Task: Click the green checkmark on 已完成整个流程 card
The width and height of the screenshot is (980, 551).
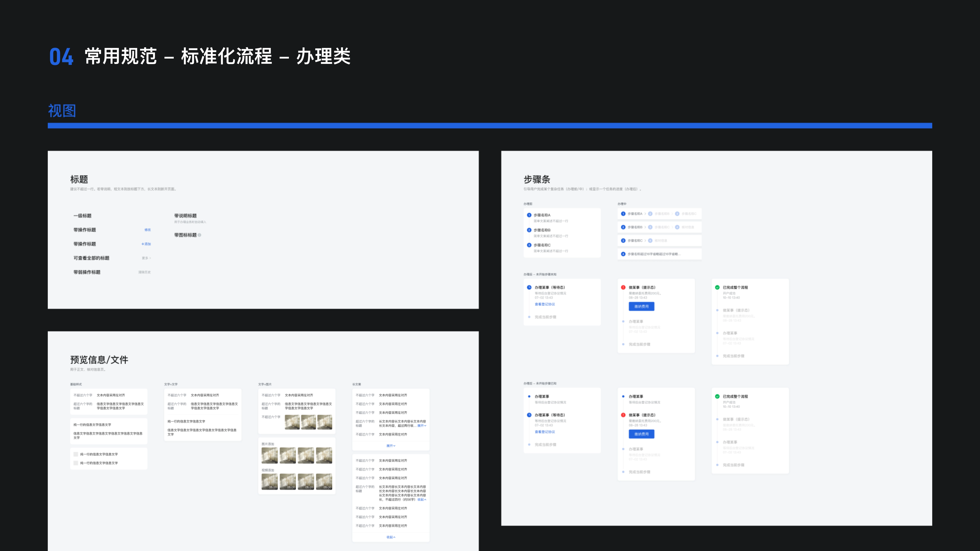Action: click(717, 288)
